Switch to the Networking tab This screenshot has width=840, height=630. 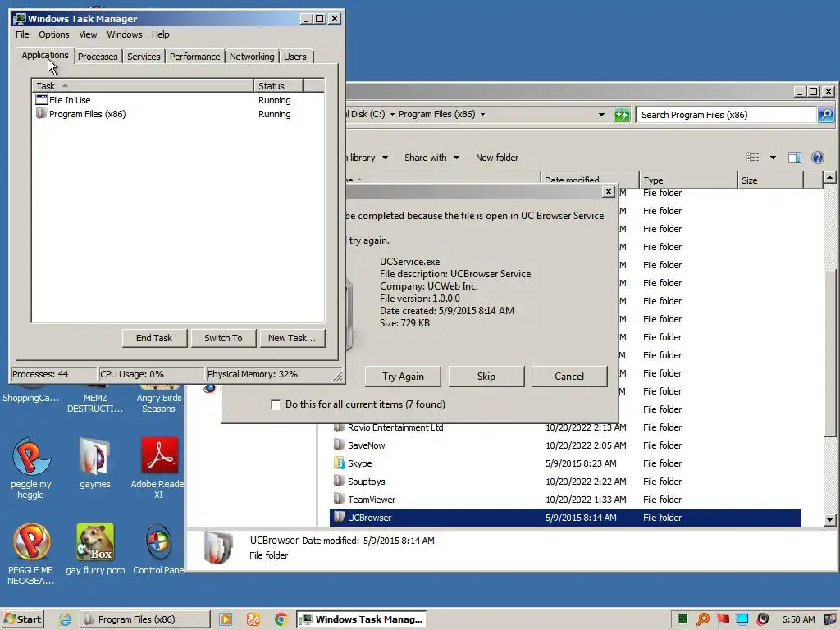tap(252, 57)
